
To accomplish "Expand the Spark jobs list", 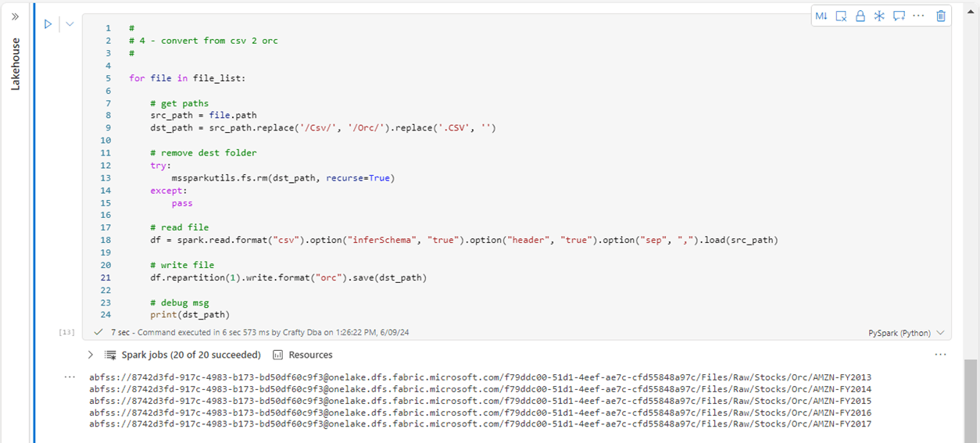I will pyautogui.click(x=91, y=355).
